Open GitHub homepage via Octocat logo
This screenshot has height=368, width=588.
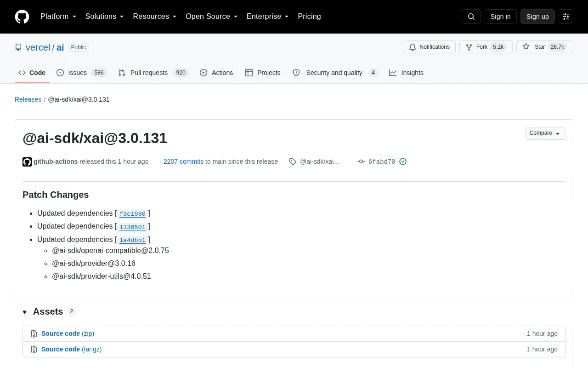pos(22,17)
